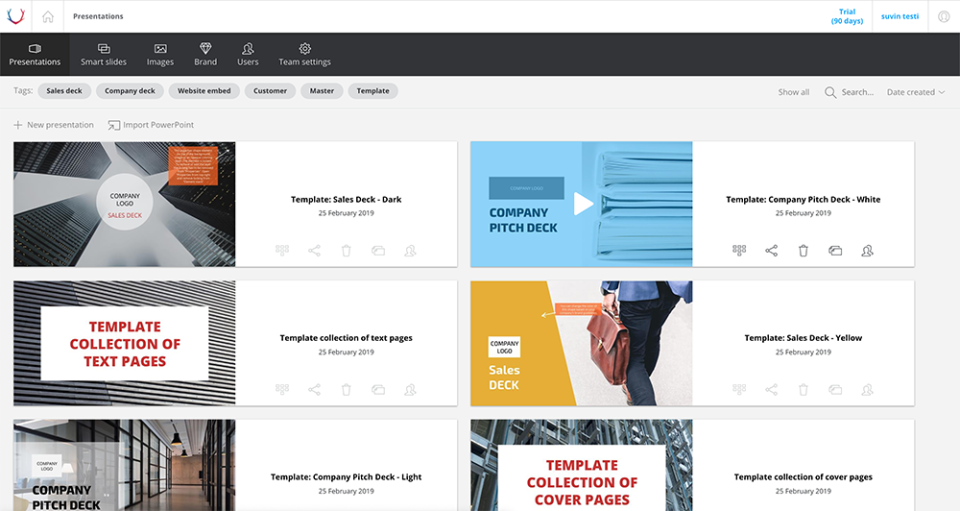Screen dimensions: 960x511
Task: Focus the Search field
Action: tap(857, 92)
